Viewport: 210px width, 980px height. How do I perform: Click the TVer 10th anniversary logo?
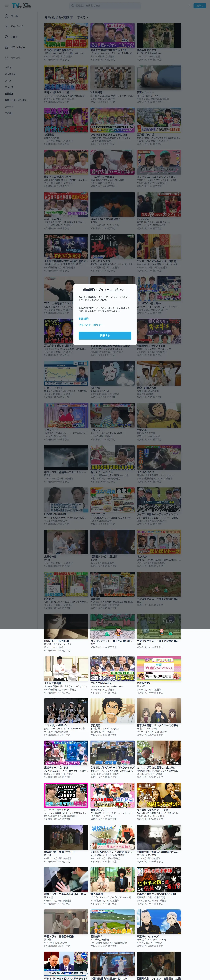(x=21, y=6)
